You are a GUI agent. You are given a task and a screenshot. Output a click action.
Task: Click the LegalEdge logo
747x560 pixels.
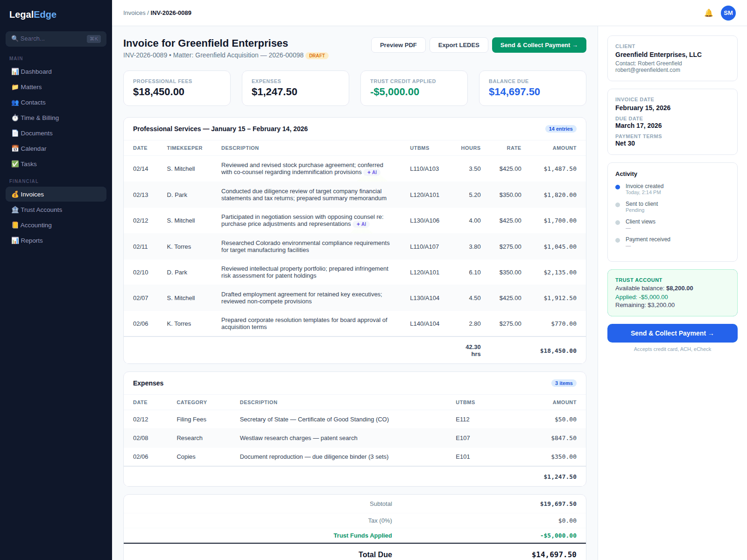33,14
